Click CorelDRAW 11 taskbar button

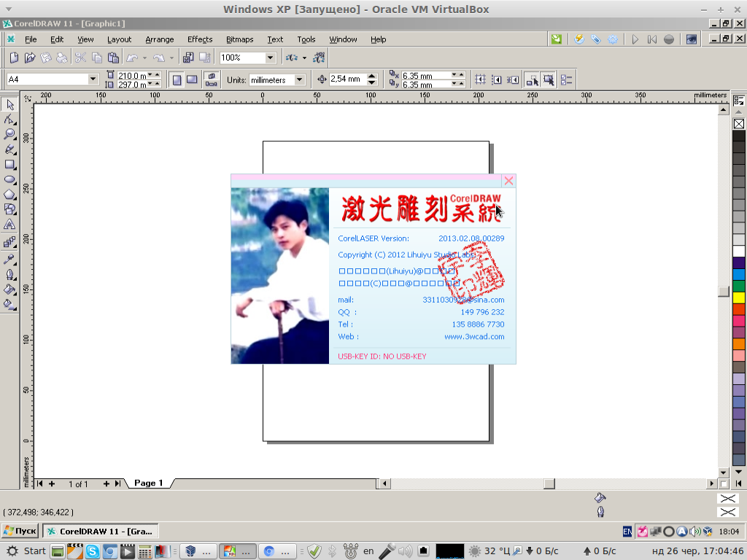101,531
